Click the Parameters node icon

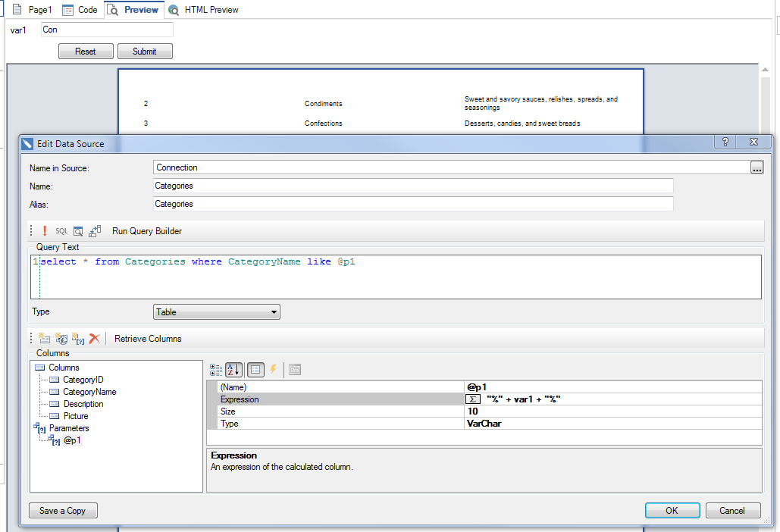point(39,428)
